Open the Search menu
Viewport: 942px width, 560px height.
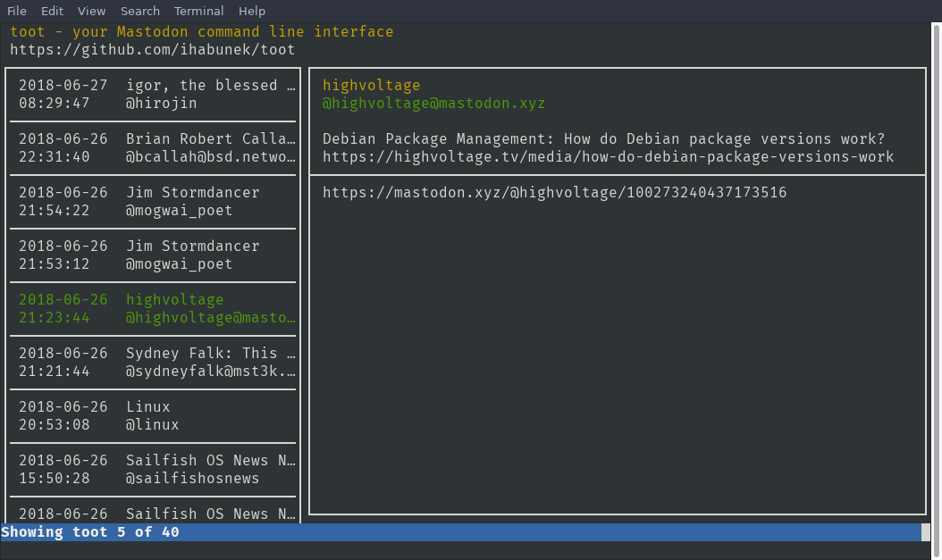click(x=140, y=11)
